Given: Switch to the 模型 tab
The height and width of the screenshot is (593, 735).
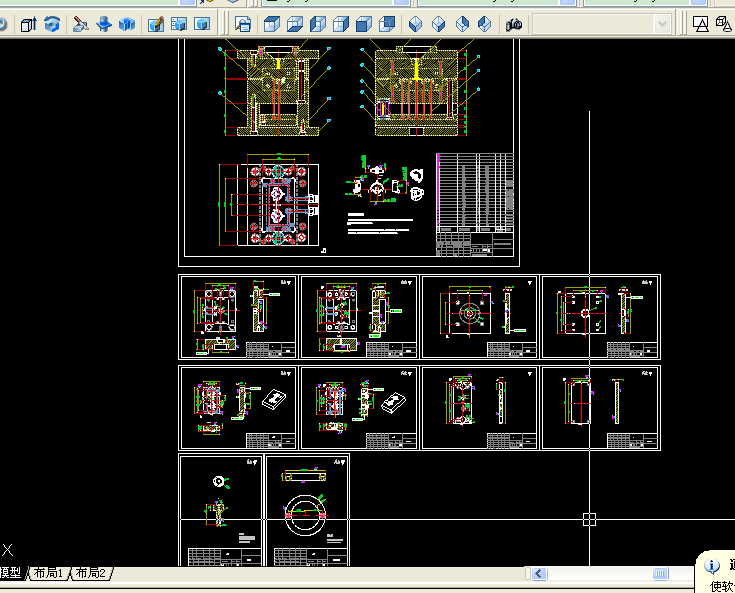Looking at the screenshot, I should click(10, 573).
